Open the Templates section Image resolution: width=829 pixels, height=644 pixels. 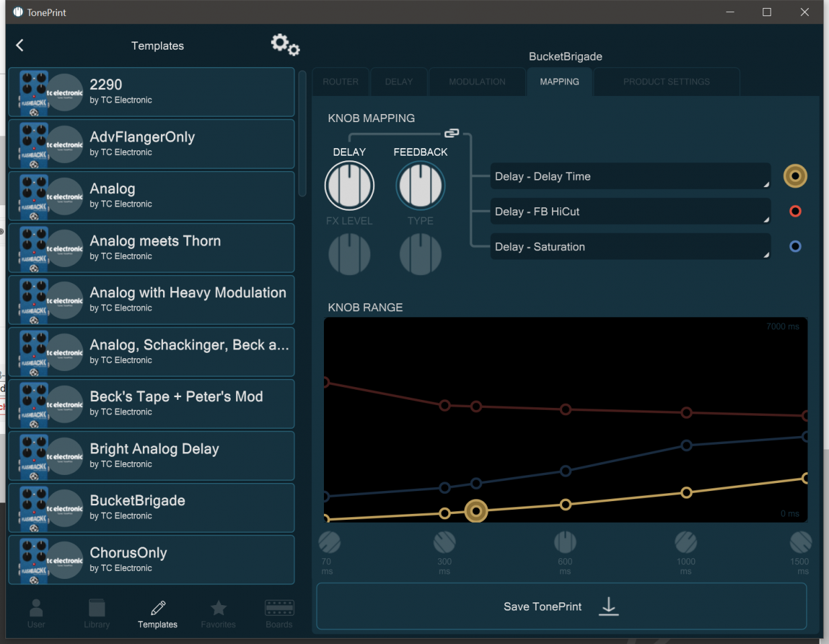[158, 614]
